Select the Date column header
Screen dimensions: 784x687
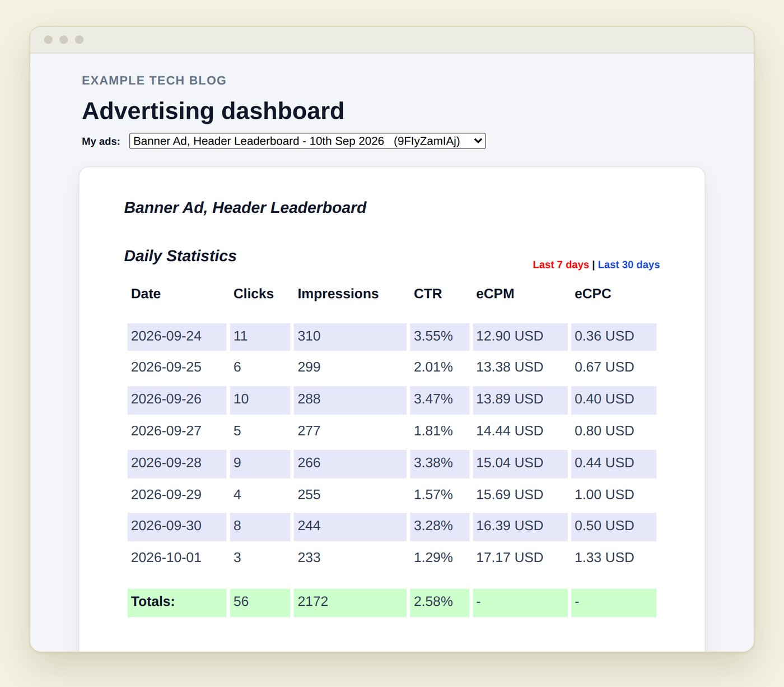tap(146, 294)
